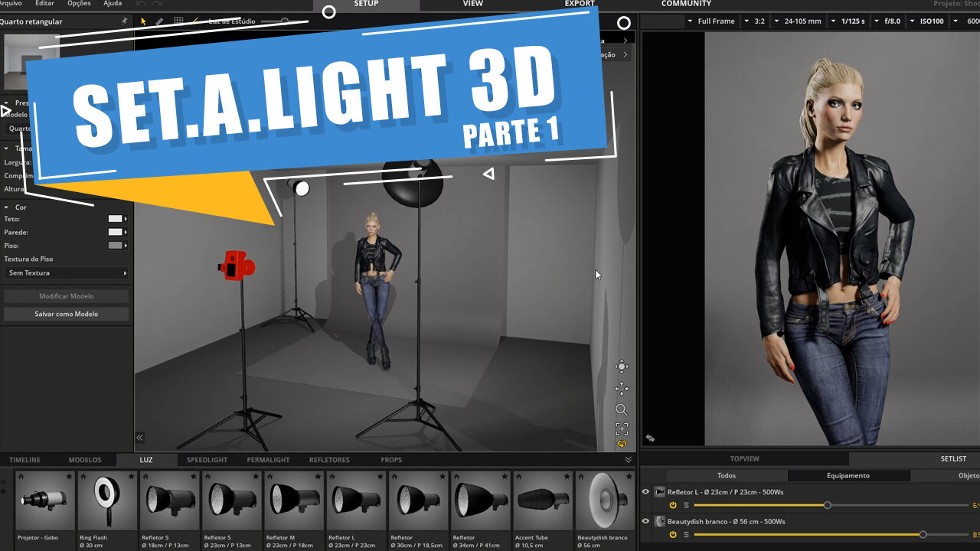Open the Opções menu
The image size is (980, 551).
click(x=79, y=4)
